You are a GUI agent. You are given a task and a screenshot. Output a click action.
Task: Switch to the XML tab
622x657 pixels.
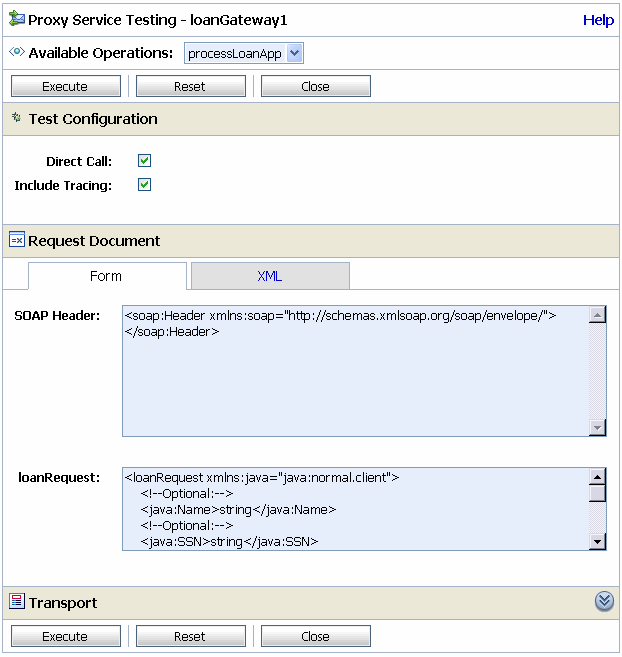tap(270, 276)
